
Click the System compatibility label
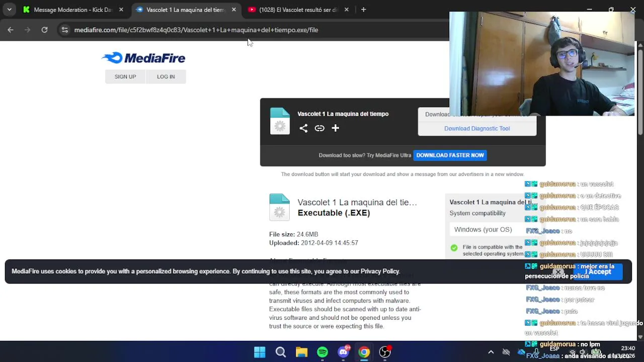(477, 213)
